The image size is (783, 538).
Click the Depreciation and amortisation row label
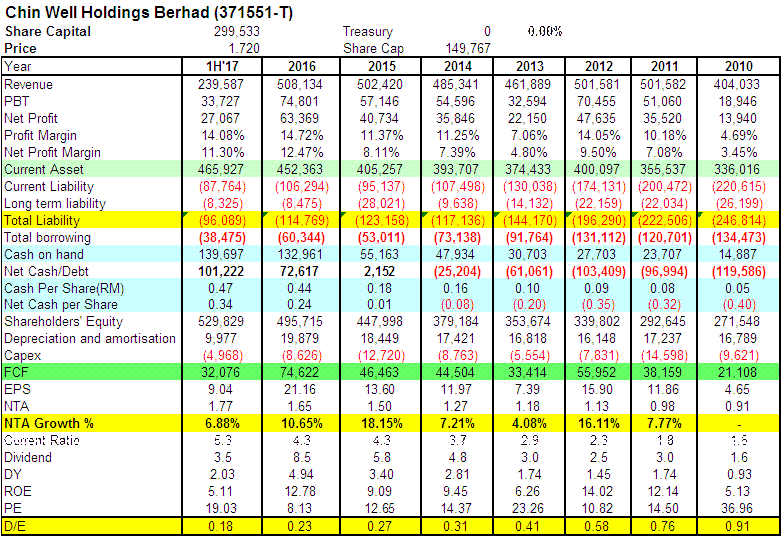(90, 338)
